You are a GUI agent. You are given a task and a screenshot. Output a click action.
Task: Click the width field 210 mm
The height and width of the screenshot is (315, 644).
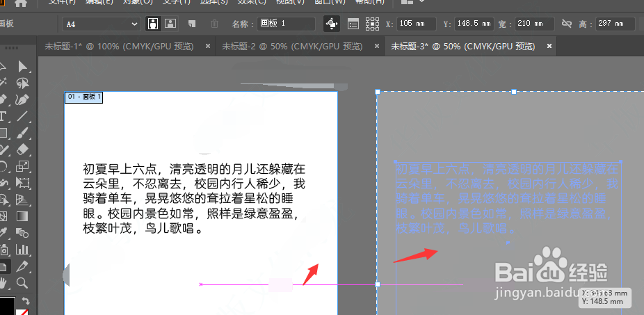534,24
